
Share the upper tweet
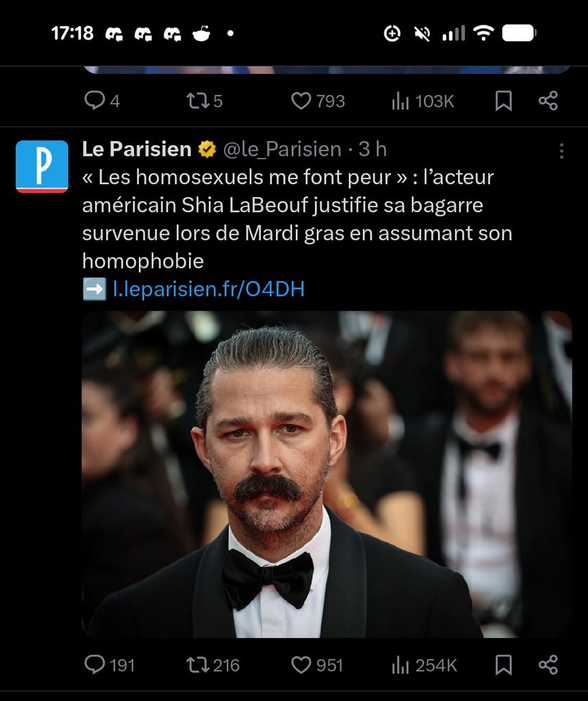[x=548, y=101]
